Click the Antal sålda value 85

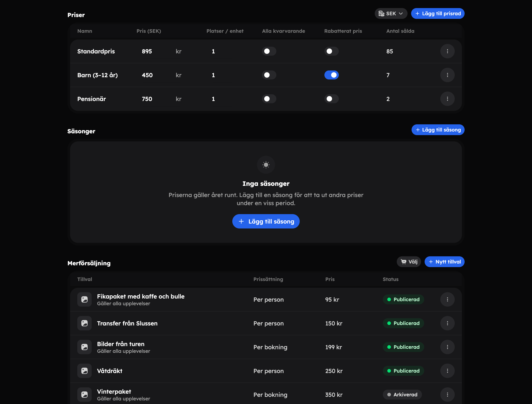tap(390, 51)
